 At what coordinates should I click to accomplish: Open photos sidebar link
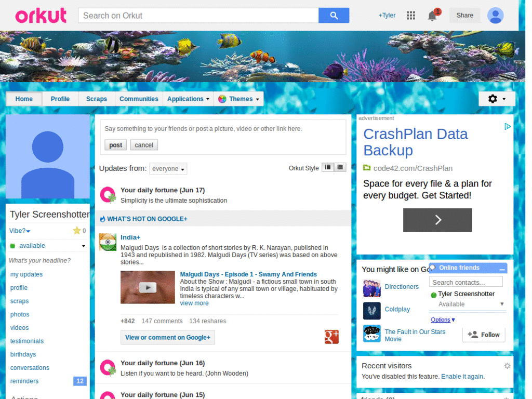tap(20, 314)
